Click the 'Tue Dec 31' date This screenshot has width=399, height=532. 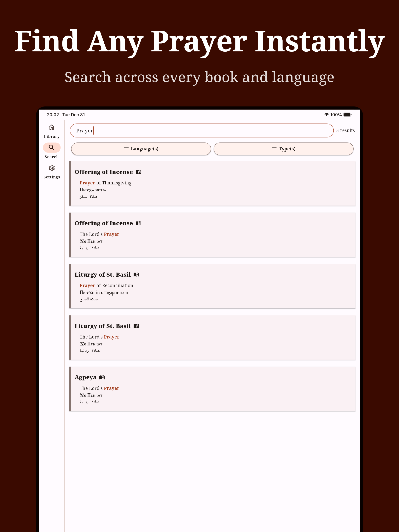click(x=74, y=115)
